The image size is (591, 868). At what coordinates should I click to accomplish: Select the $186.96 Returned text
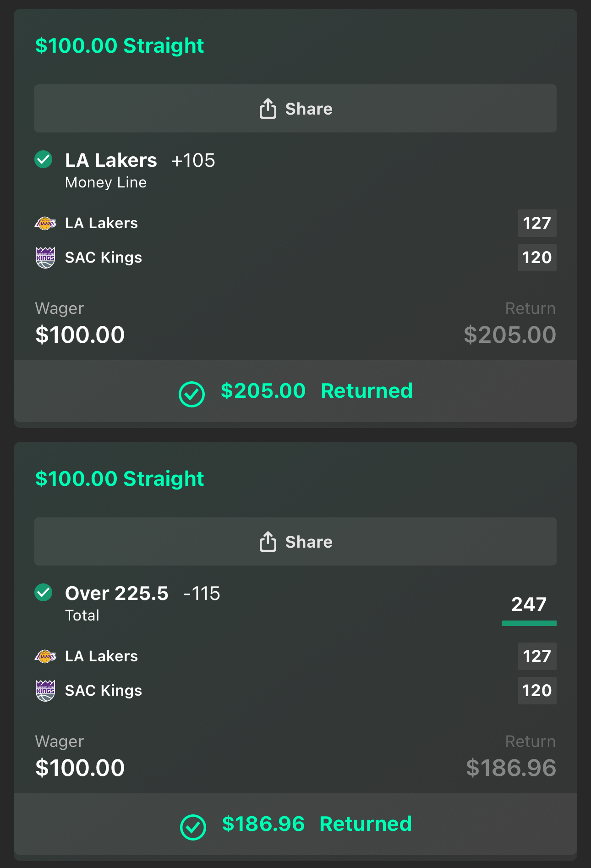click(x=317, y=824)
